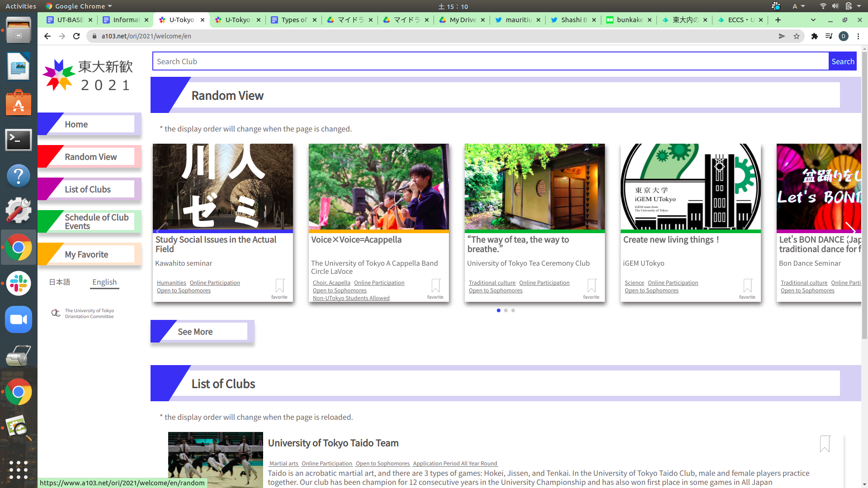Click the address bar URL
Viewport: 868px width, 488px height.
[146, 36]
